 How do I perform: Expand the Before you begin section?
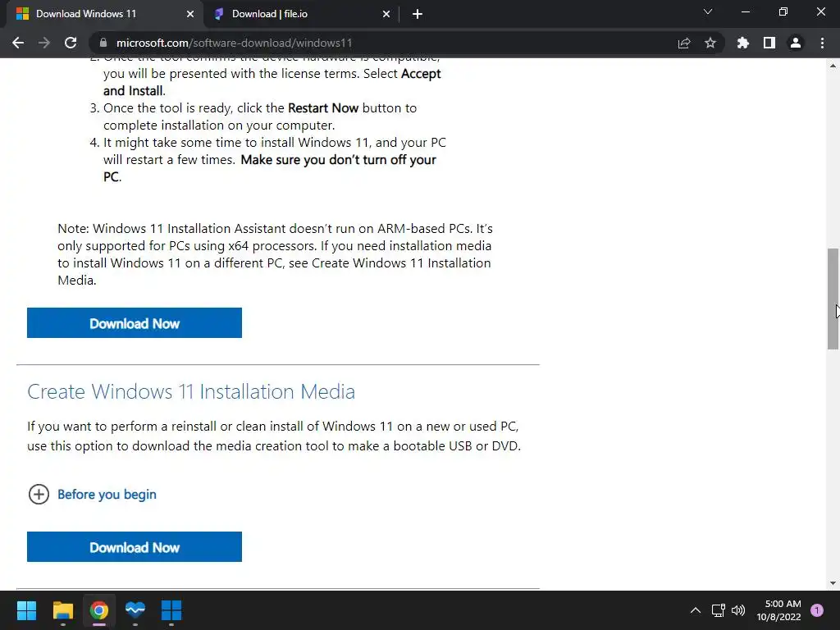[107, 494]
